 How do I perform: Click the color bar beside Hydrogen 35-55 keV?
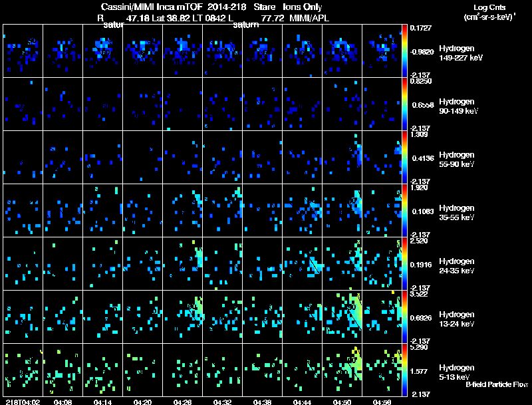click(x=404, y=210)
